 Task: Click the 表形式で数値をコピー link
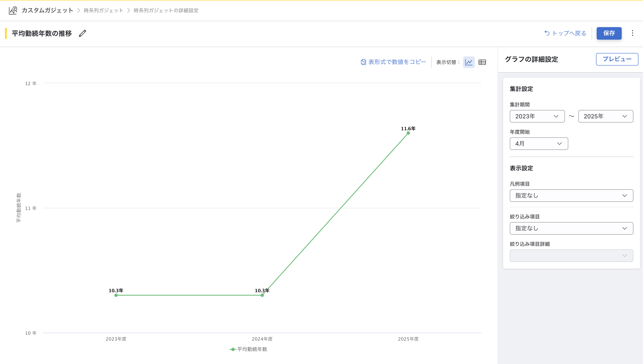point(397,62)
